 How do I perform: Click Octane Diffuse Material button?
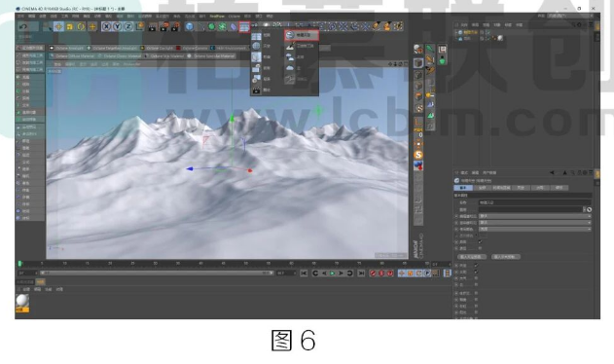(73, 56)
